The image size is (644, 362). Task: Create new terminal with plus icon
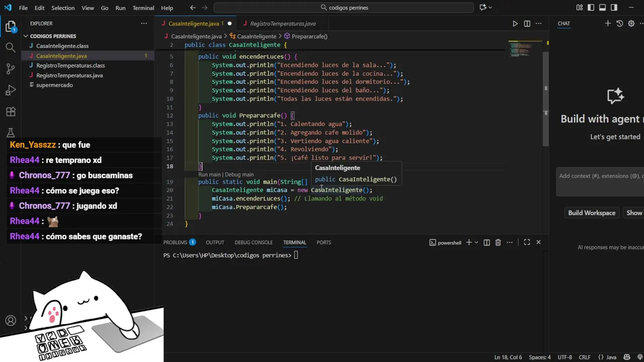469,242
